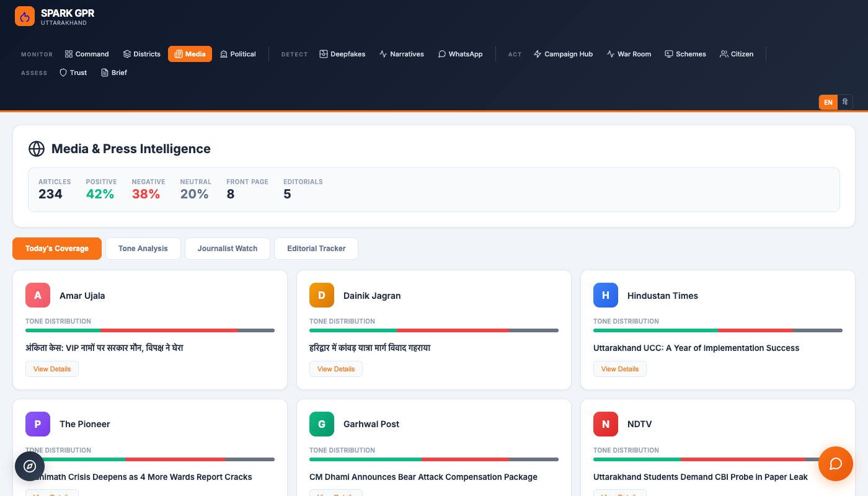Select EN language toggle
Viewport: 868px width, 496px height.
828,102
